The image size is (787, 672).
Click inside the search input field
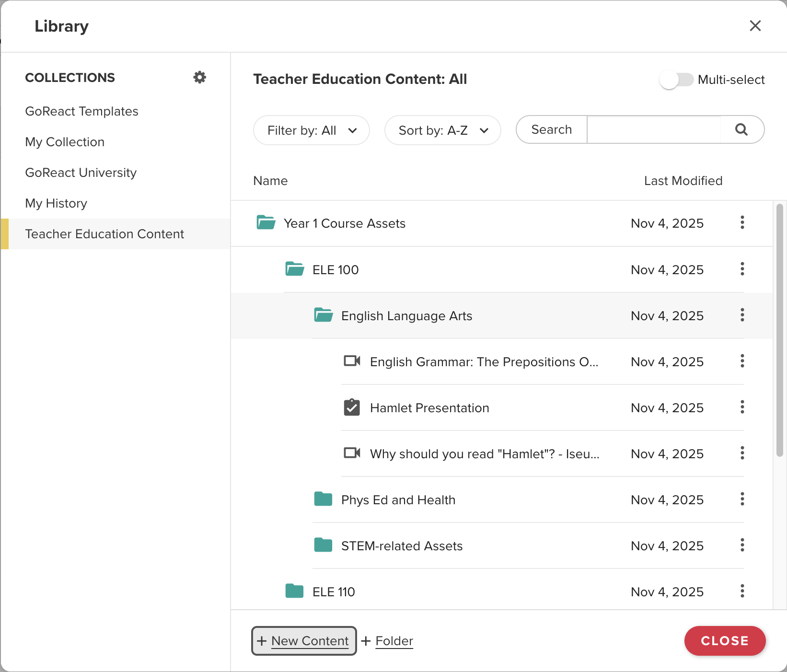pyautogui.click(x=653, y=129)
